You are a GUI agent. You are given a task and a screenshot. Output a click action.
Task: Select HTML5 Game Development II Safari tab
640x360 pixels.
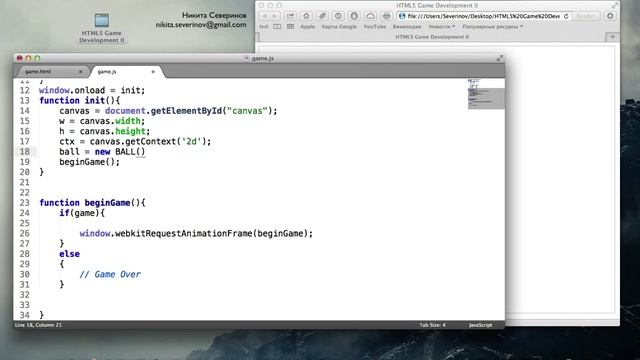pos(432,37)
